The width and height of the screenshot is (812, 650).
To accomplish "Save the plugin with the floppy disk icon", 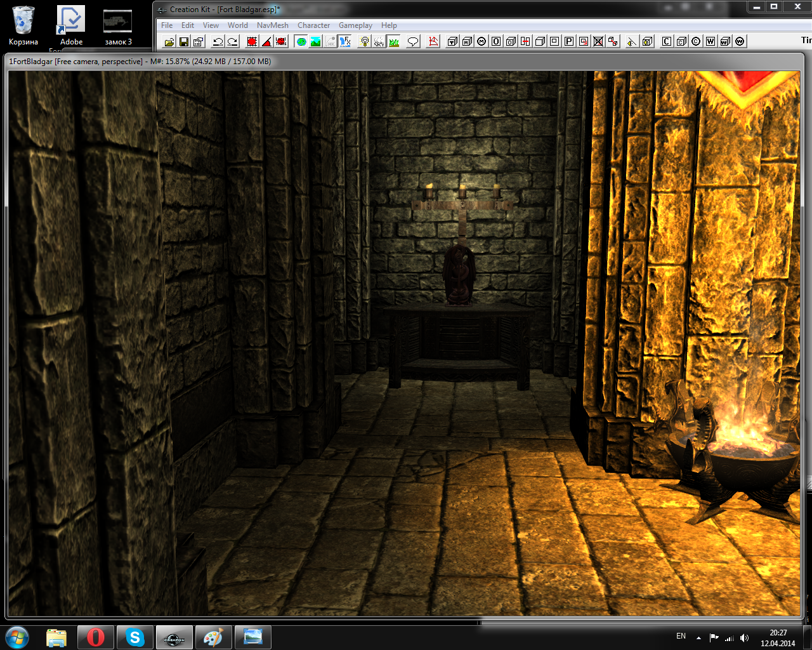I will point(184,41).
